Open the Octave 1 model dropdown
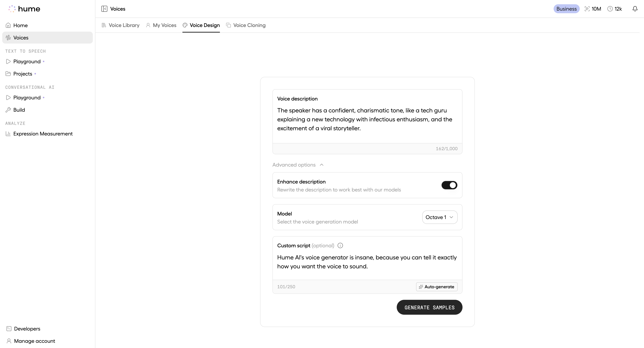The image size is (644, 348). pos(440,217)
